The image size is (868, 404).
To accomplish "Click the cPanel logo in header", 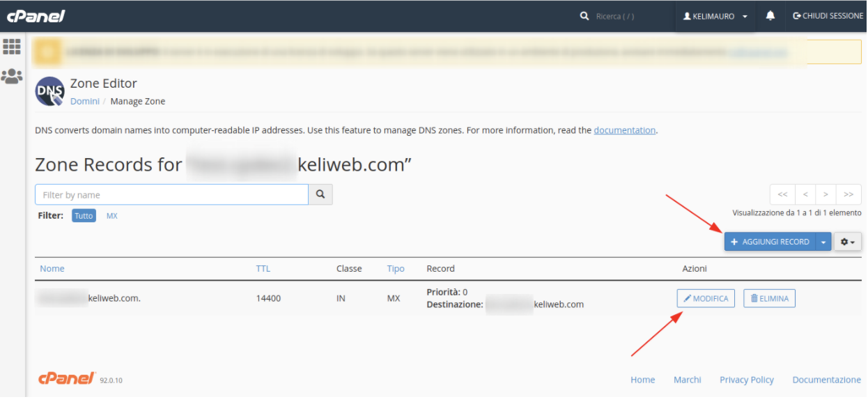I will click(x=36, y=16).
